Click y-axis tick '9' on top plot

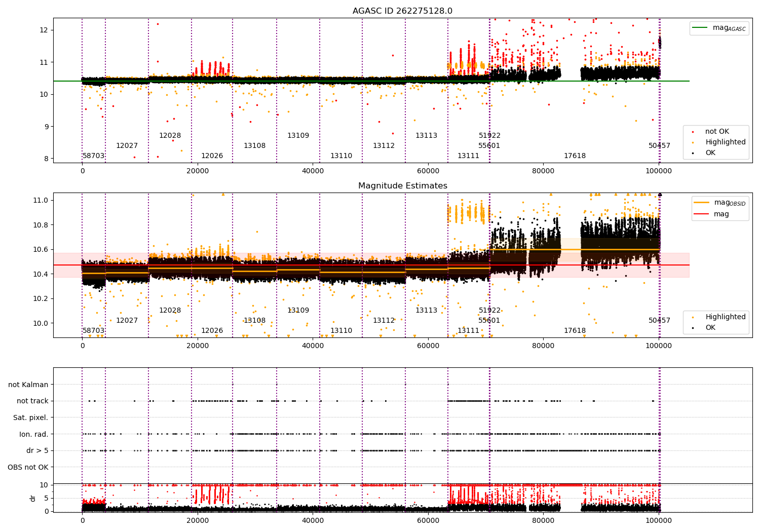click(46, 126)
